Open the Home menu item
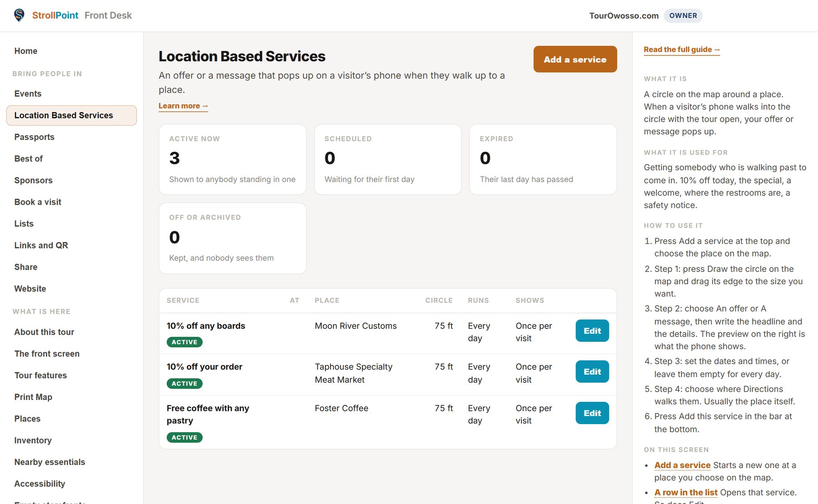The width and height of the screenshot is (818, 504). (x=26, y=51)
